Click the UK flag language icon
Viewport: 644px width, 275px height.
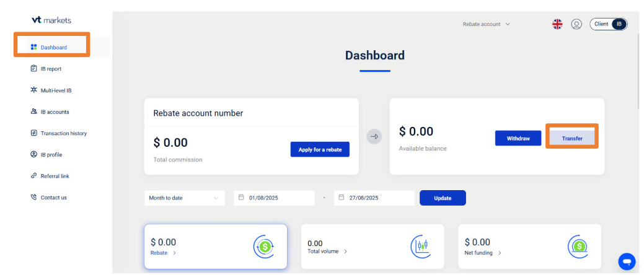[x=557, y=24]
